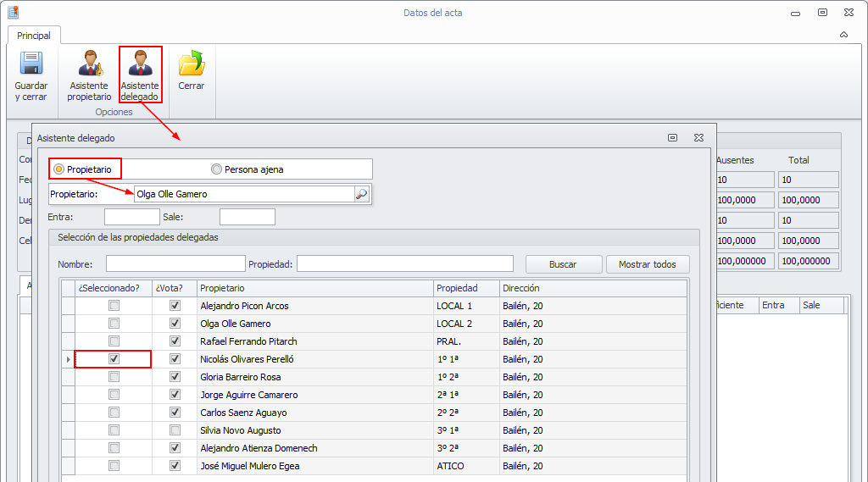
Task: Click the Nombre search input field
Action: (175, 263)
